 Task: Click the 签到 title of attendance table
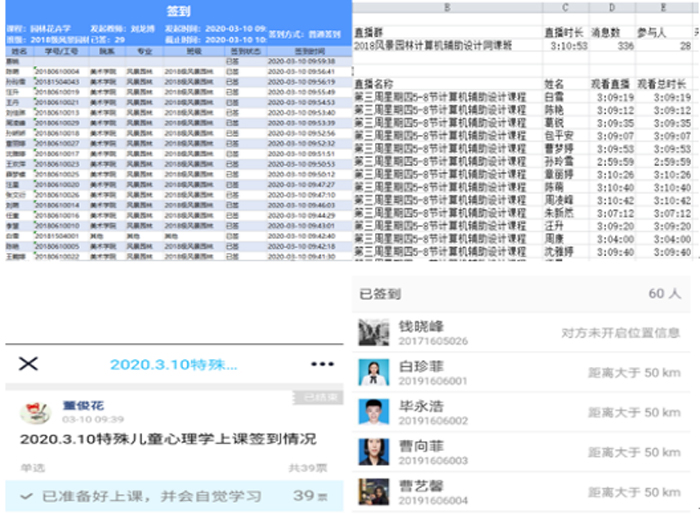point(178,11)
